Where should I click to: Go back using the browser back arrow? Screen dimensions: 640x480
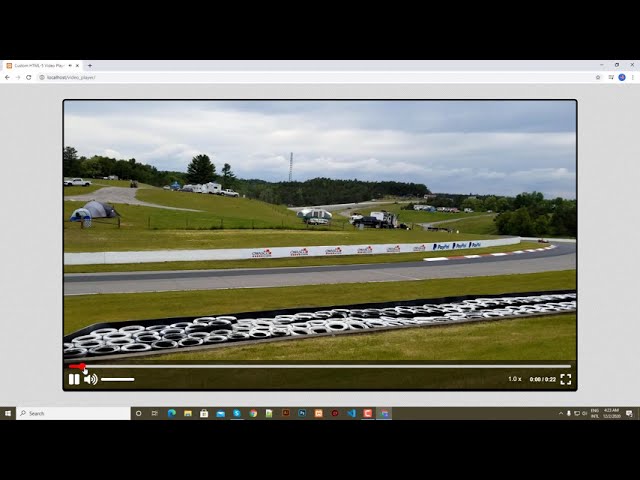coord(7,77)
